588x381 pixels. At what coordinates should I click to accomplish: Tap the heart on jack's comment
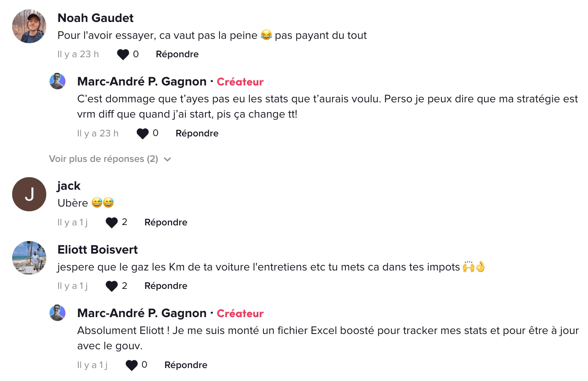[x=112, y=223]
